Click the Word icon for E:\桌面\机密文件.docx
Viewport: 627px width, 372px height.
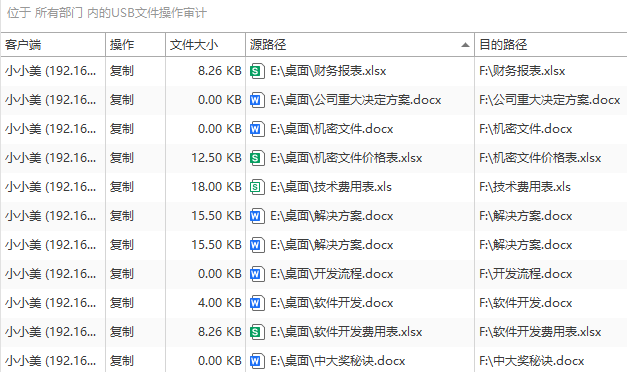pos(257,129)
